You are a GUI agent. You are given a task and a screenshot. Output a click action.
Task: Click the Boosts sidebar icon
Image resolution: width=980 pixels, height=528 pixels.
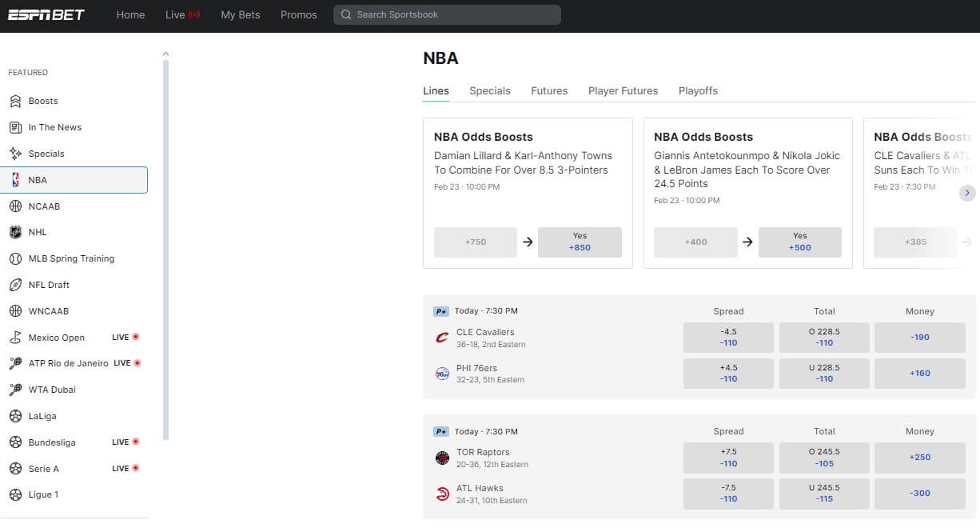(15, 101)
